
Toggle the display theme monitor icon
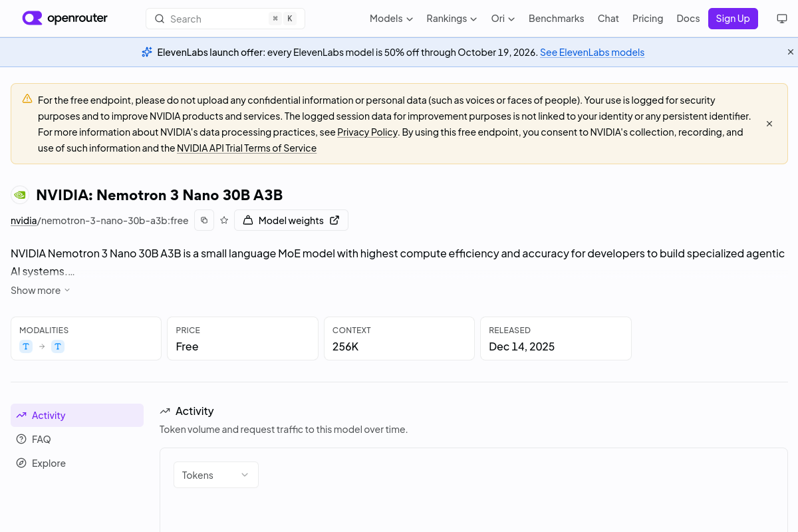pos(782,19)
